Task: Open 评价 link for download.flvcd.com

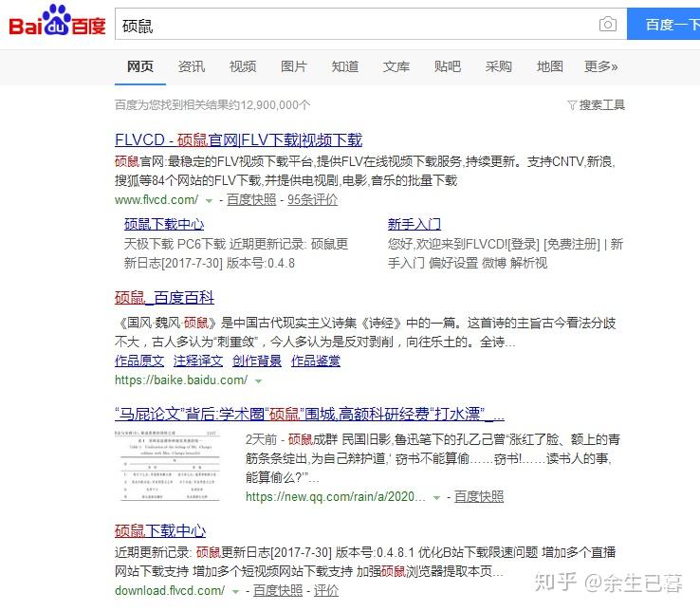Action: (x=326, y=591)
